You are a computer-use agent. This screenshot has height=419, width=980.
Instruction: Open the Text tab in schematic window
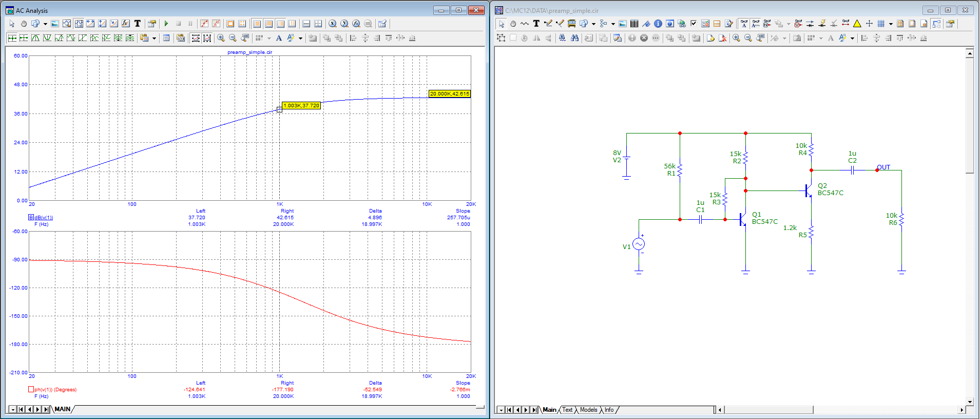click(x=567, y=410)
